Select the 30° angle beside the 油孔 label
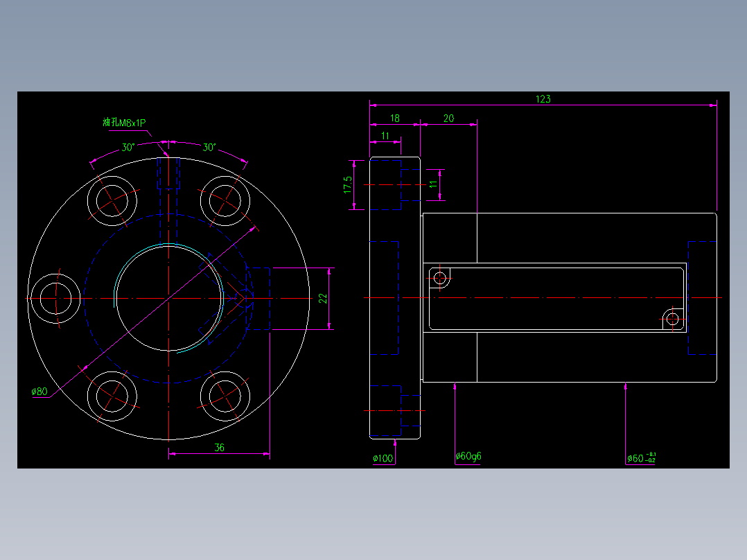Viewport: 747px width, 560px height. tap(128, 147)
